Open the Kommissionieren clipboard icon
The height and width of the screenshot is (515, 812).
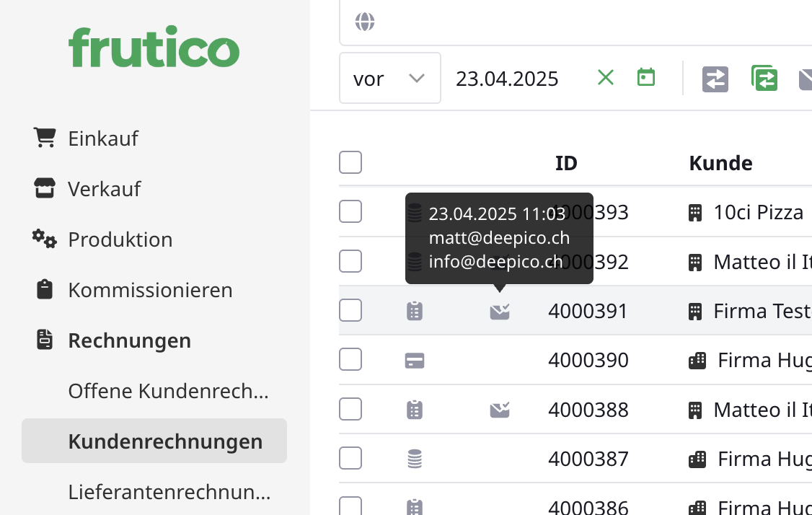click(45, 289)
